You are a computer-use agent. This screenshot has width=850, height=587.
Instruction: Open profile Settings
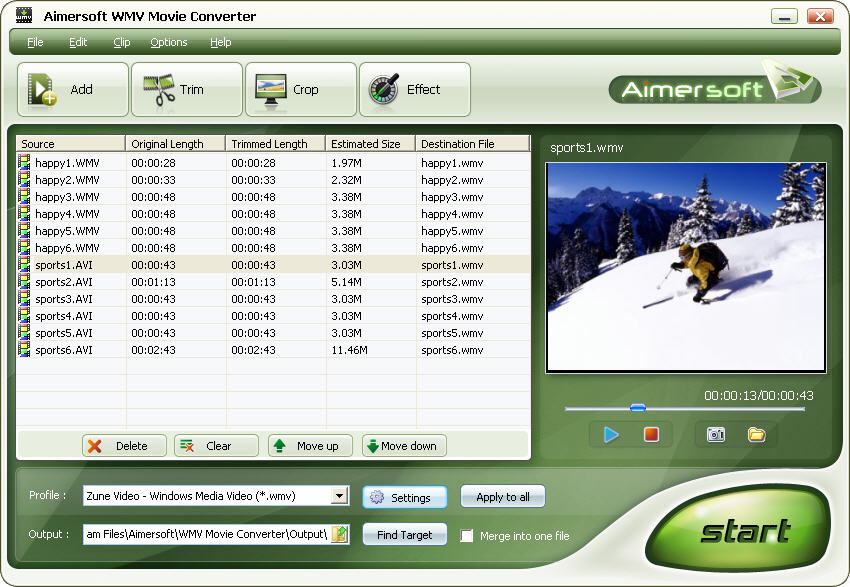point(405,498)
